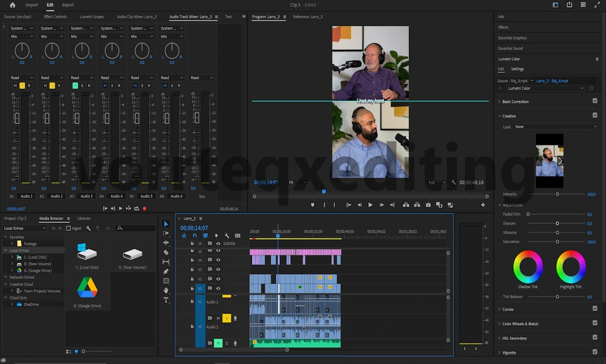The height and width of the screenshot is (364, 606).
Task: Open the Look dropdown in Creative section
Action: click(556, 127)
